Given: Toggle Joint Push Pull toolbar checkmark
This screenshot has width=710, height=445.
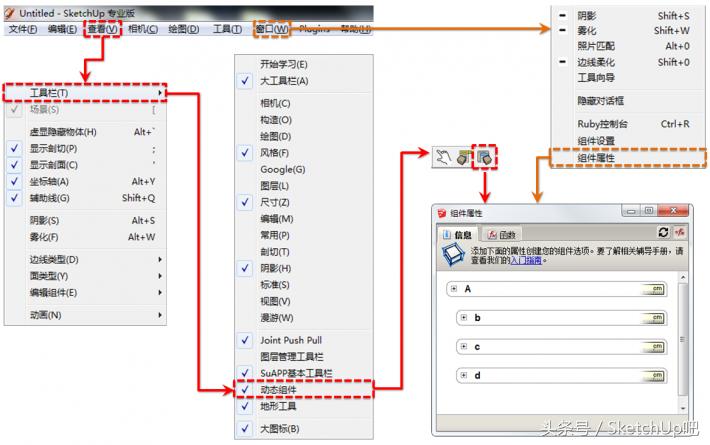Looking at the screenshot, I should pyautogui.click(x=245, y=340).
